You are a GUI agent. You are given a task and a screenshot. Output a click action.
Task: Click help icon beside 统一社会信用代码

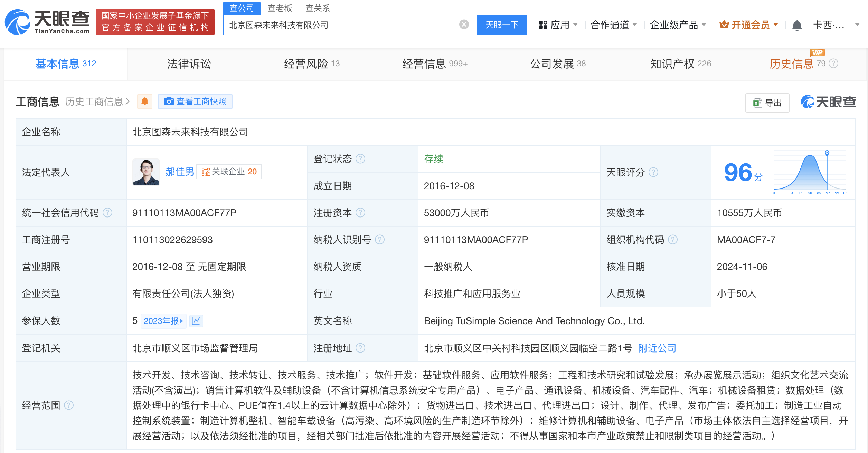click(x=108, y=213)
